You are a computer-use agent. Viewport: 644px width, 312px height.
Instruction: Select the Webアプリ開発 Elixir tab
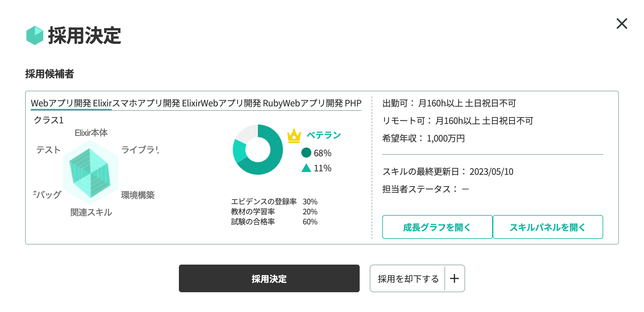71,103
